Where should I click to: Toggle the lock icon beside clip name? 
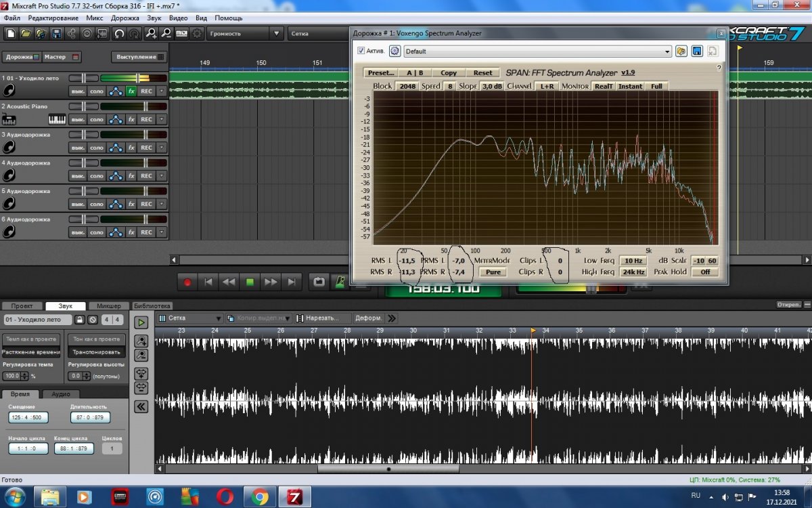click(x=78, y=320)
